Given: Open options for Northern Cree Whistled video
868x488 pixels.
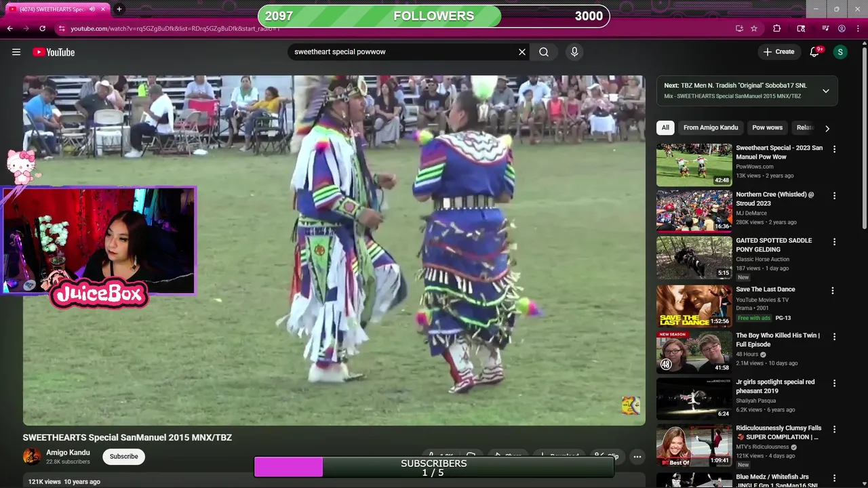Looking at the screenshot, I should click(834, 196).
